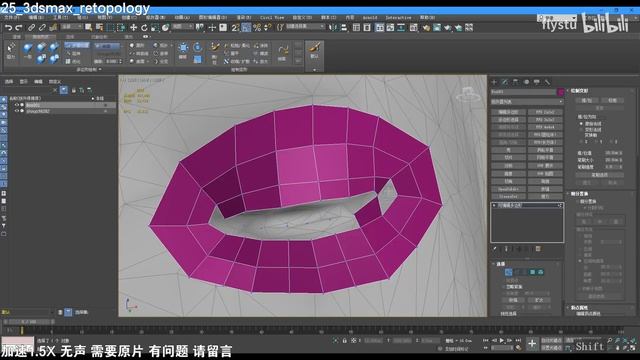
Task: Toggle the Window/Crossing selection button
Action: [x=121, y=27]
